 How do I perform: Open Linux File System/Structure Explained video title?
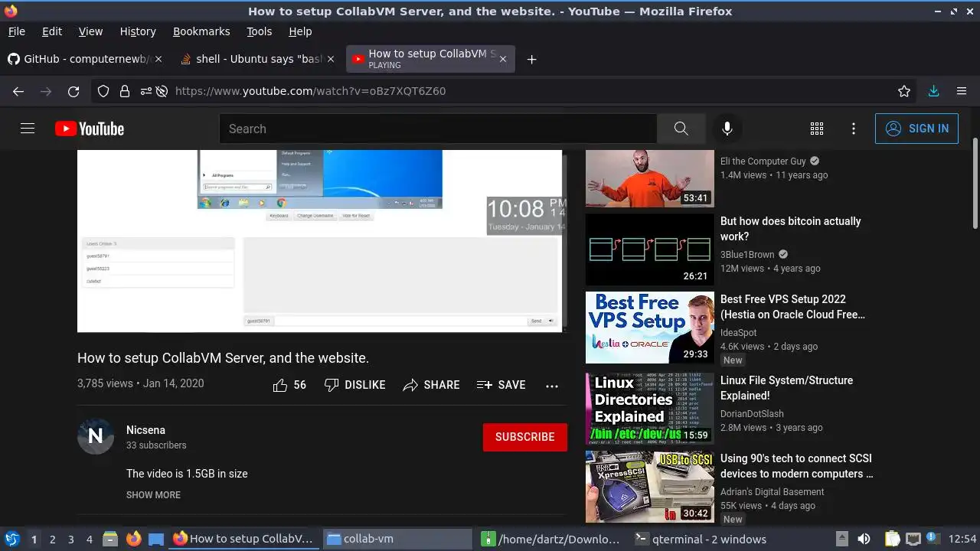click(786, 388)
